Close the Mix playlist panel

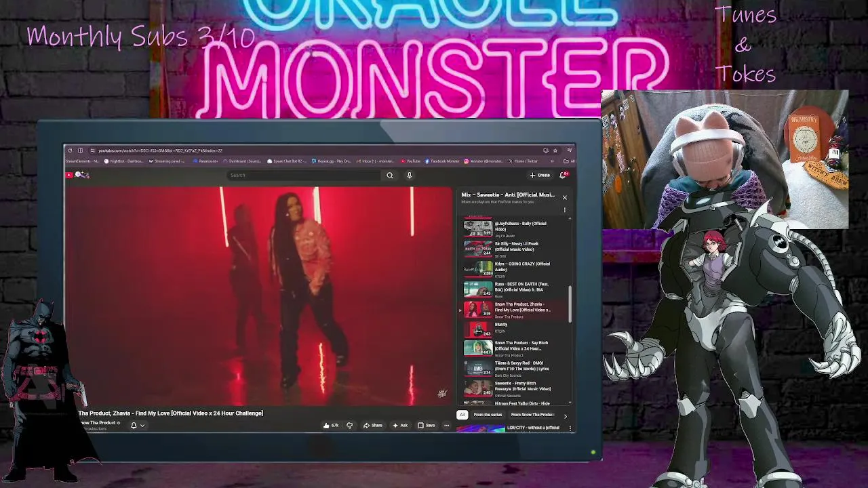pyautogui.click(x=564, y=197)
